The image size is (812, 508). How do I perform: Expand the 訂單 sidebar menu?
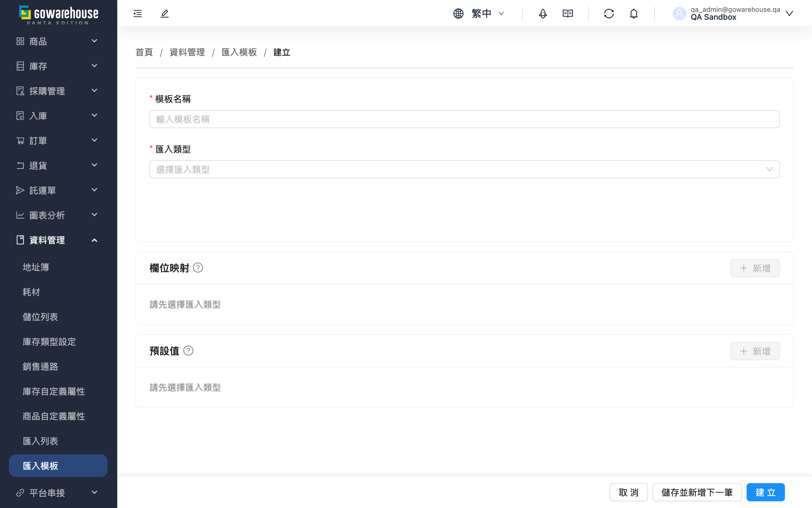tap(95, 141)
